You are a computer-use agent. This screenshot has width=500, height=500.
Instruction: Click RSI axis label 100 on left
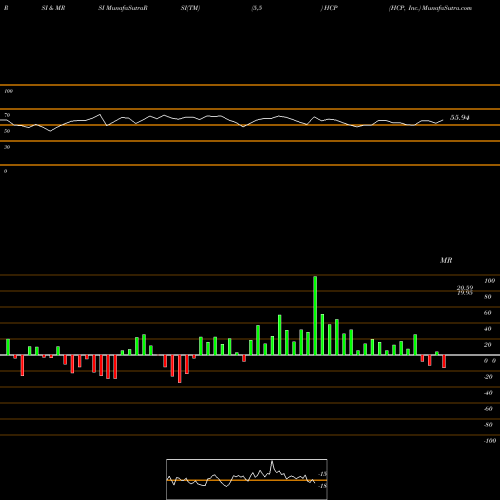(8, 91)
